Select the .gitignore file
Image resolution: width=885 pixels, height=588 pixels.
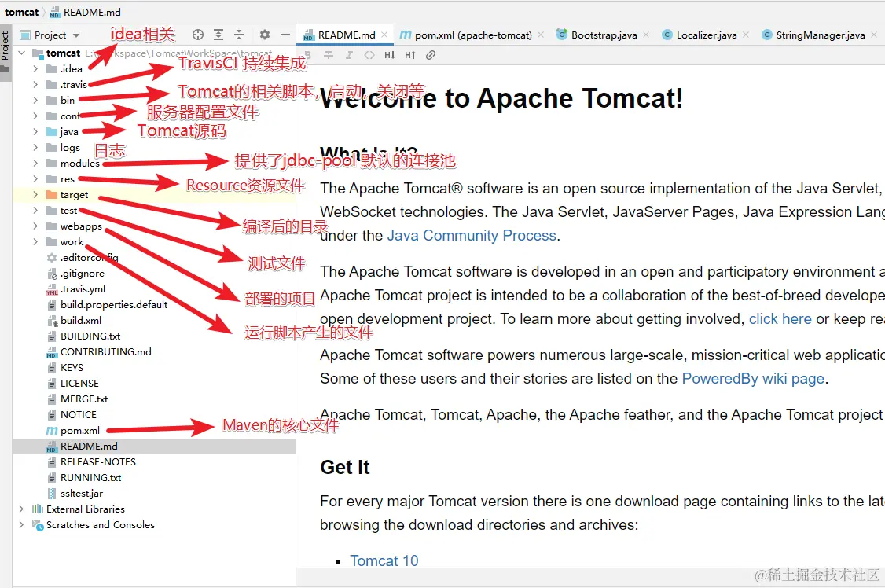[83, 274]
